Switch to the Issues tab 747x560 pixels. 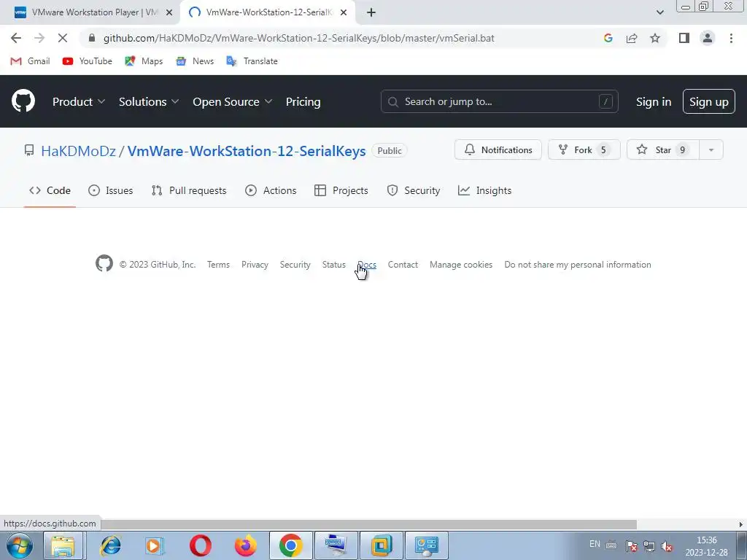click(x=111, y=190)
